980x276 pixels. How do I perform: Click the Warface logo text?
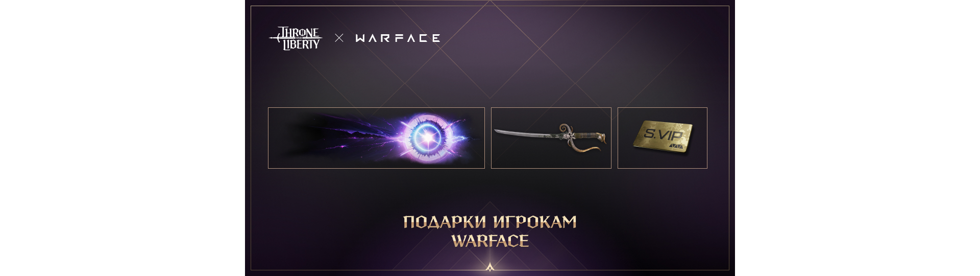[x=398, y=38]
